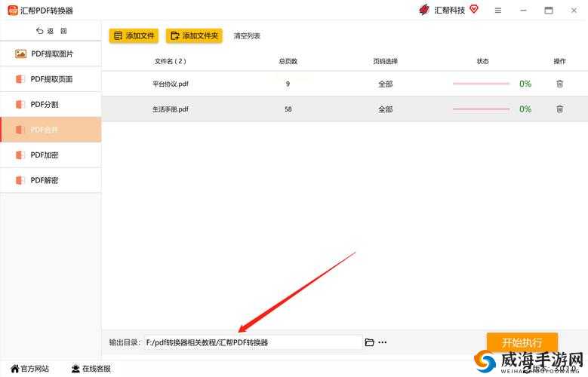Click the PDF解密 sidebar icon
Image resolution: width=588 pixels, height=377 pixels.
tap(20, 180)
